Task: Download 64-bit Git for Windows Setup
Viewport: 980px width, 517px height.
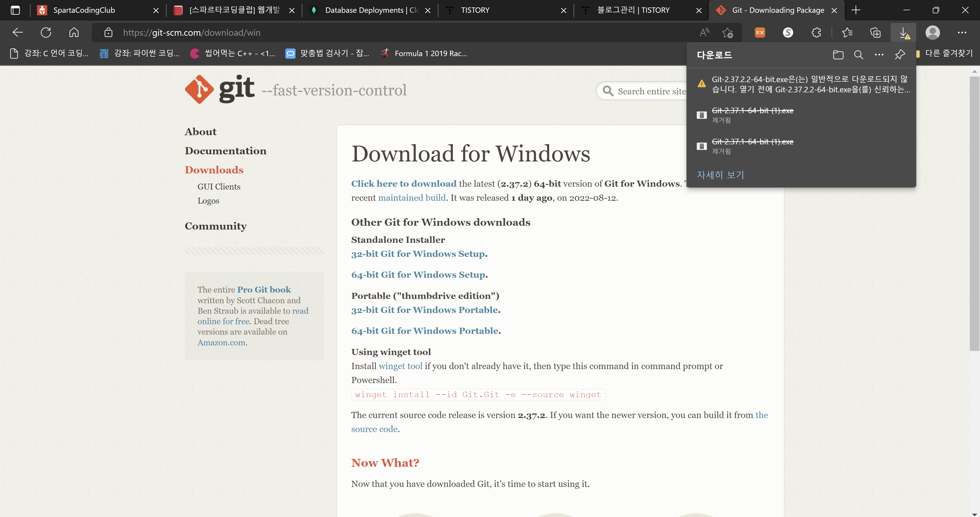Action: point(418,275)
